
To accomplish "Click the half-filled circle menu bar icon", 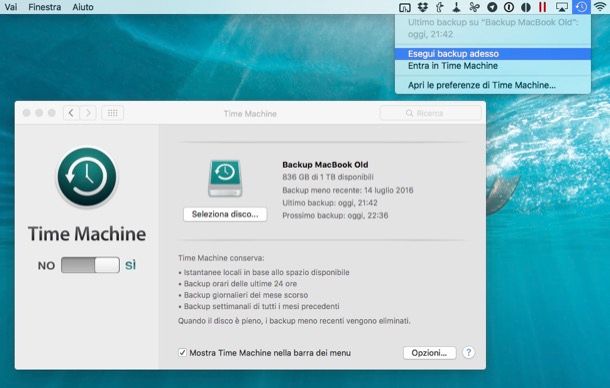I will click(x=526, y=7).
